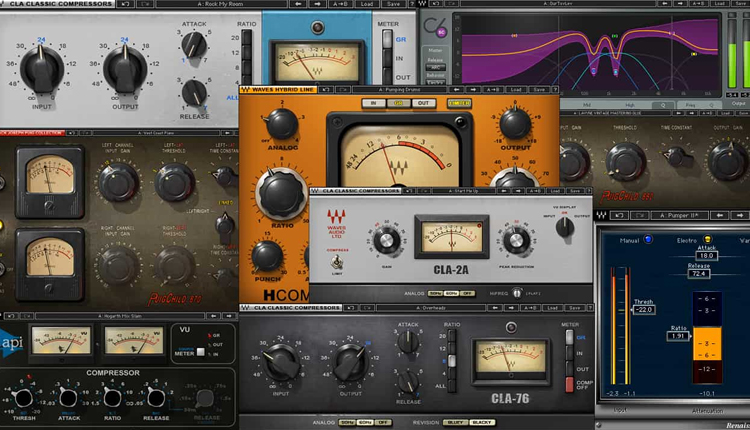Click the CLA-2A PEAK REDUCTION knob
750x430 pixels.
(x=517, y=239)
